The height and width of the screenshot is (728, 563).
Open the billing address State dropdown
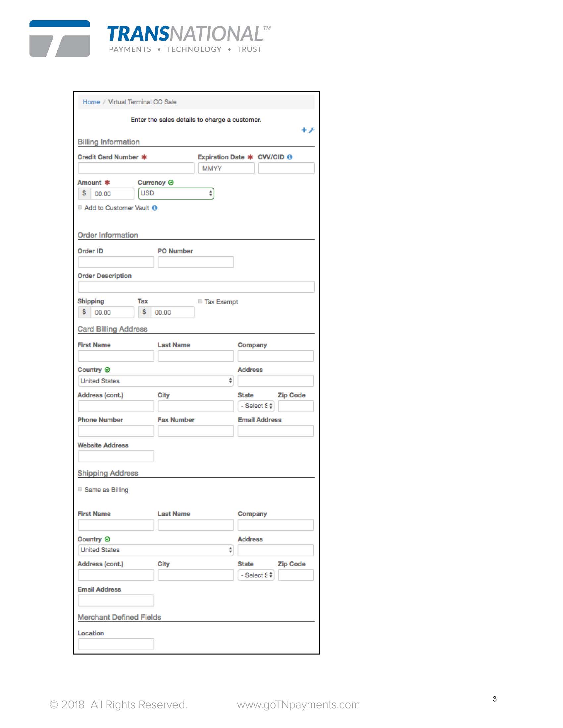[256, 406]
